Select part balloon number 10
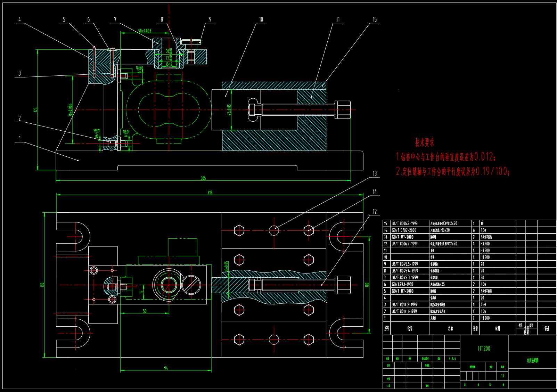557x392 pixels. click(x=261, y=19)
